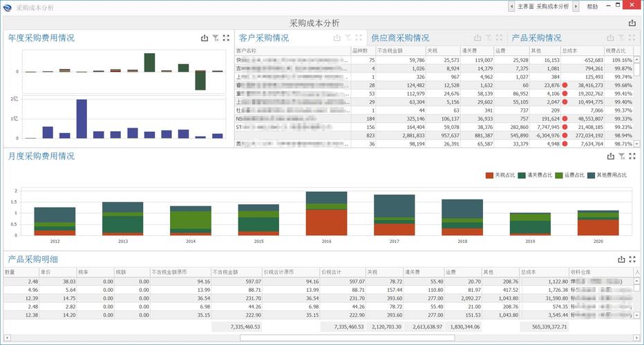Image resolution: width=644 pixels, height=345 pixels.
Task: Sort detail table by 价税合计 column
Action: point(343,272)
